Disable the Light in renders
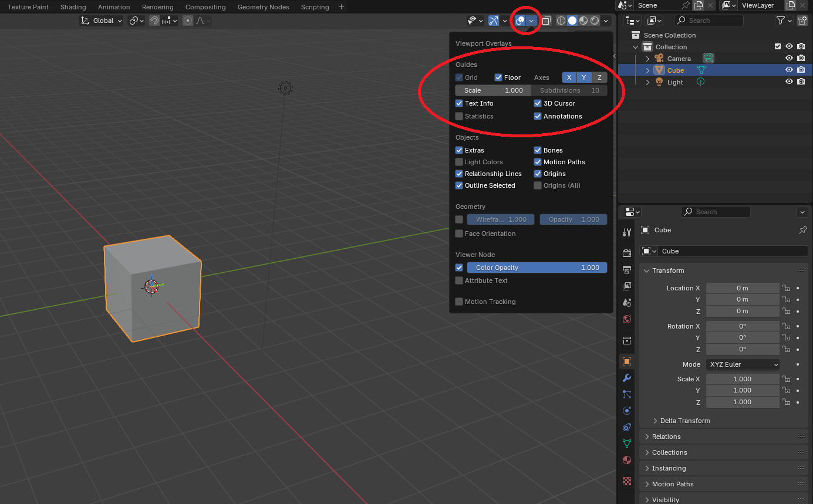The height and width of the screenshot is (504, 813). click(801, 82)
